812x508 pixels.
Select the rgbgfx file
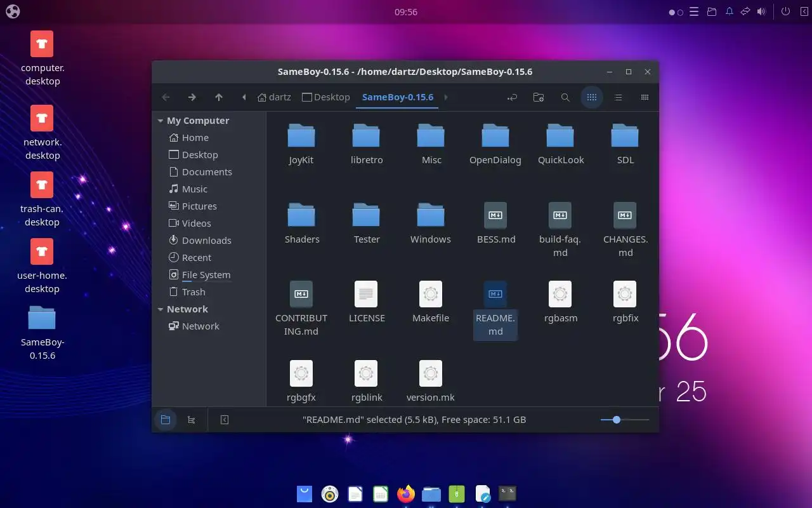click(x=301, y=382)
